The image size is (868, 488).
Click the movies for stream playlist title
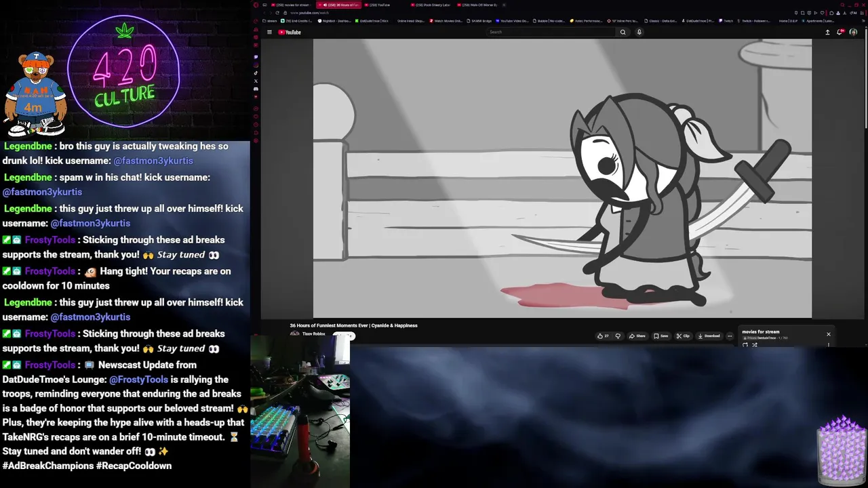click(761, 332)
